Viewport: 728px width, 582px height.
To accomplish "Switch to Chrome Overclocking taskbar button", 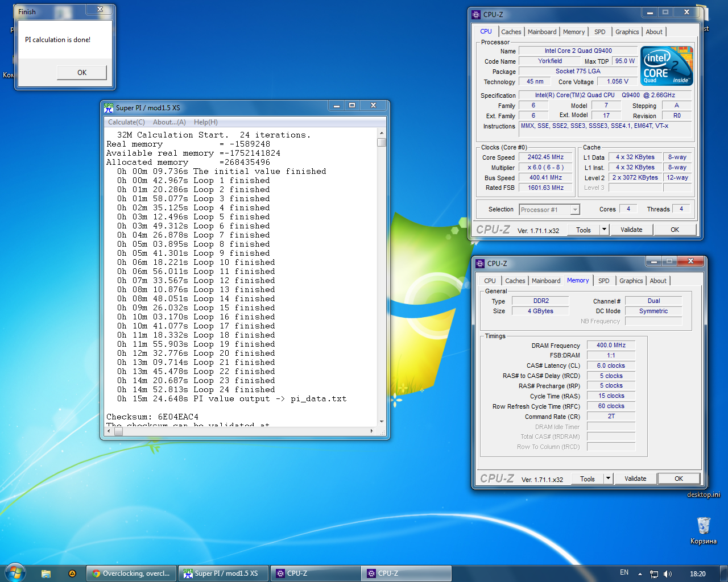I will tap(131, 573).
